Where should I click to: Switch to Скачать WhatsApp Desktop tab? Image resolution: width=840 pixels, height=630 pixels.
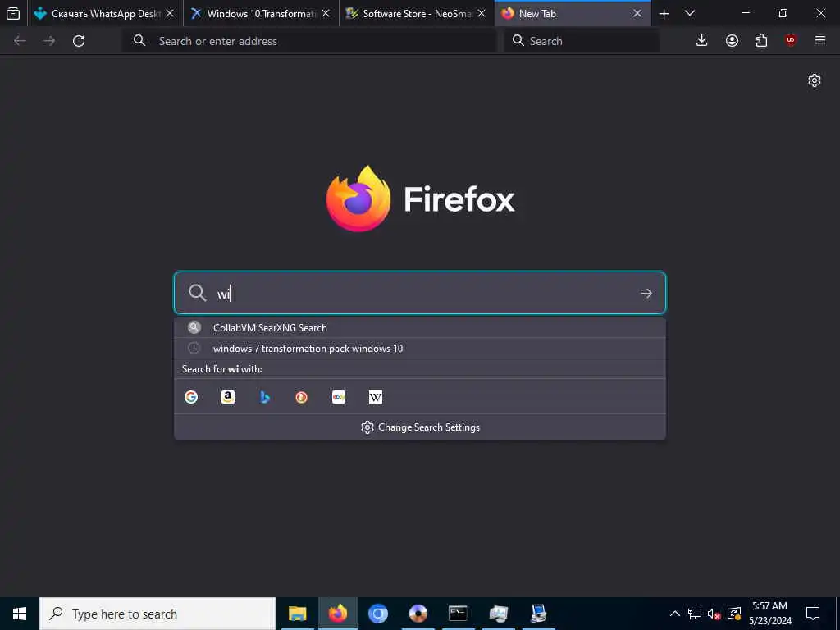click(105, 13)
